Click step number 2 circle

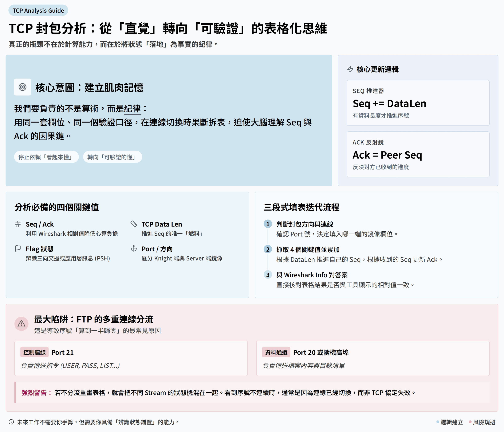(268, 249)
